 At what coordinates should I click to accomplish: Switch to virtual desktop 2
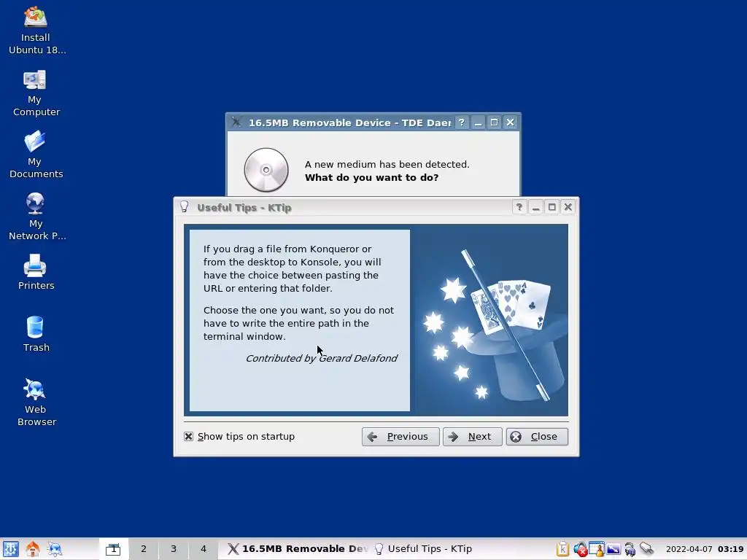tap(144, 549)
